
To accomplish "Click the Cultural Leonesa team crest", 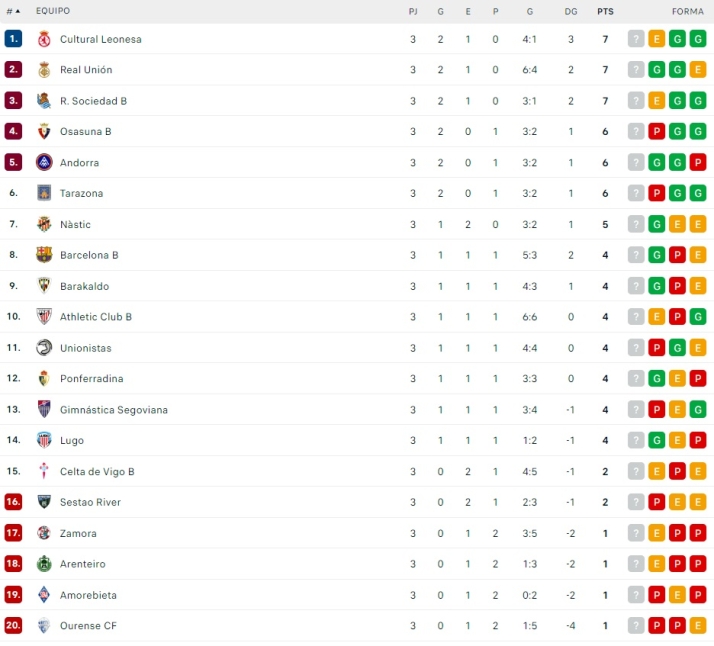I will tap(44, 39).
